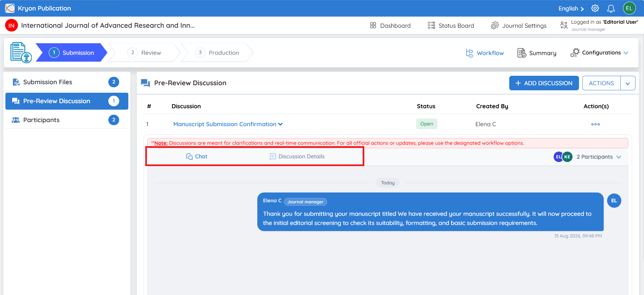Click the Workflow icon
The height and width of the screenshot is (295, 644).
[469, 53]
